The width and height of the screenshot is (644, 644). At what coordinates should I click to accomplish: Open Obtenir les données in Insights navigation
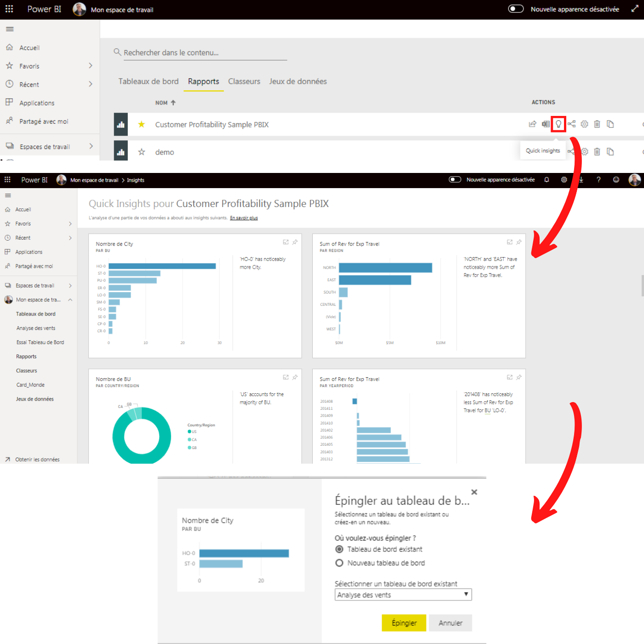click(37, 460)
